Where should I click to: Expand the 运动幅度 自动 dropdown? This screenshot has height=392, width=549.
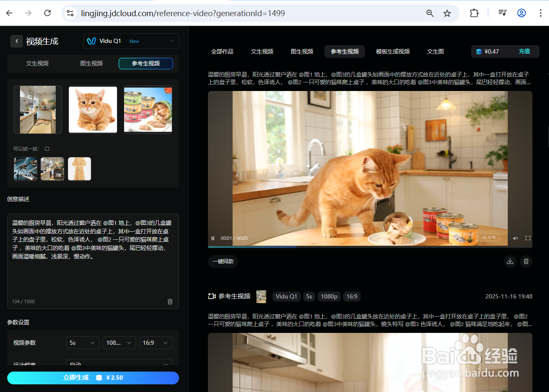pyautogui.click(x=119, y=364)
